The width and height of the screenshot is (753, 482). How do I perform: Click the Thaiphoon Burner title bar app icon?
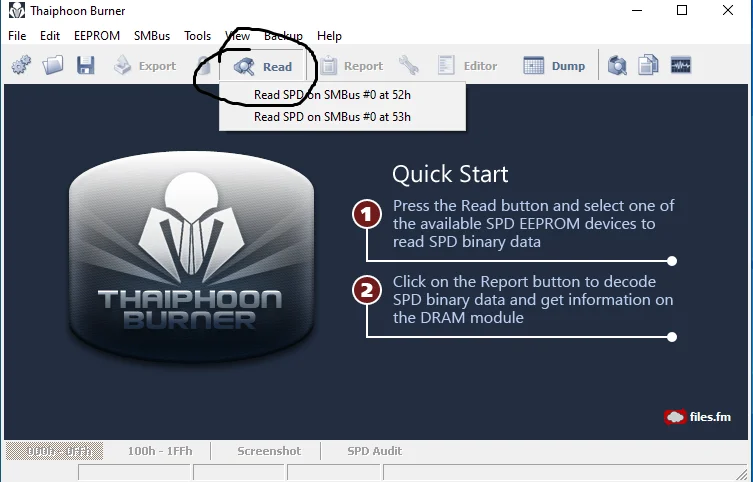tap(16, 11)
